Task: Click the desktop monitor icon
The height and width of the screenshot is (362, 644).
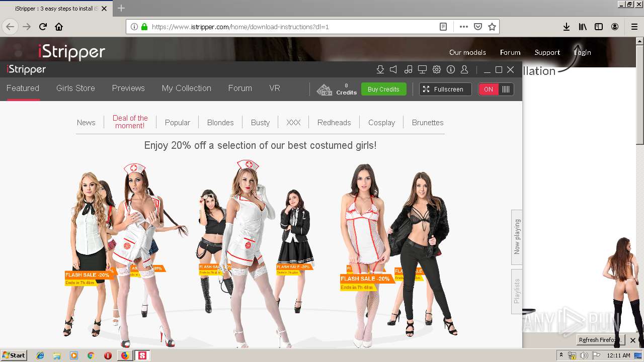Action: point(423,69)
